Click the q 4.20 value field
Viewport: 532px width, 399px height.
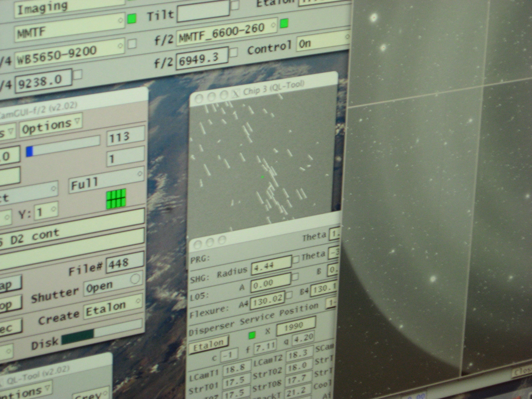point(303,338)
